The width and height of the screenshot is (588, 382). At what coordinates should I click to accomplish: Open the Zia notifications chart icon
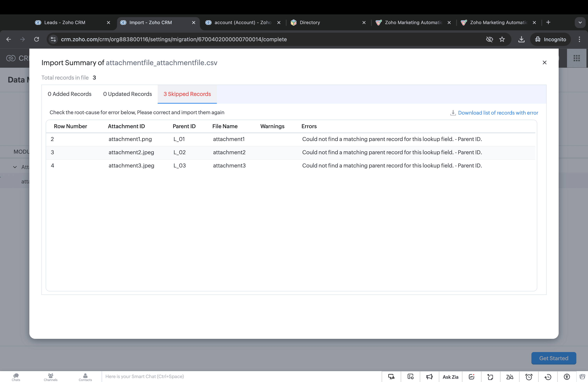(471, 377)
